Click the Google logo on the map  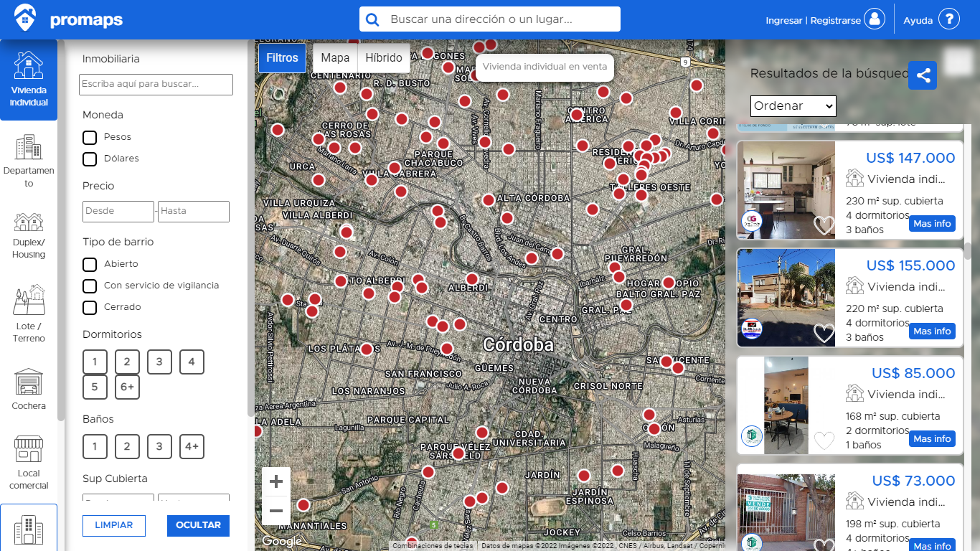pyautogui.click(x=281, y=541)
